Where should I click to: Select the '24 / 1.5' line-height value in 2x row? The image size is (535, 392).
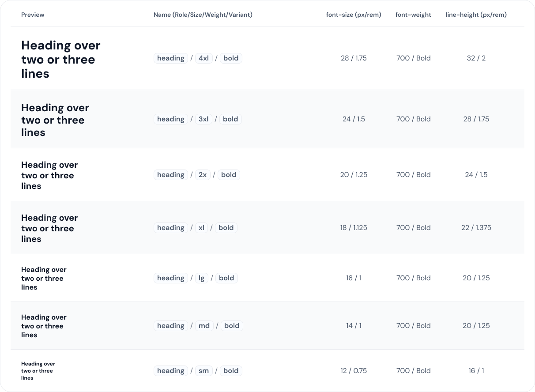point(476,174)
